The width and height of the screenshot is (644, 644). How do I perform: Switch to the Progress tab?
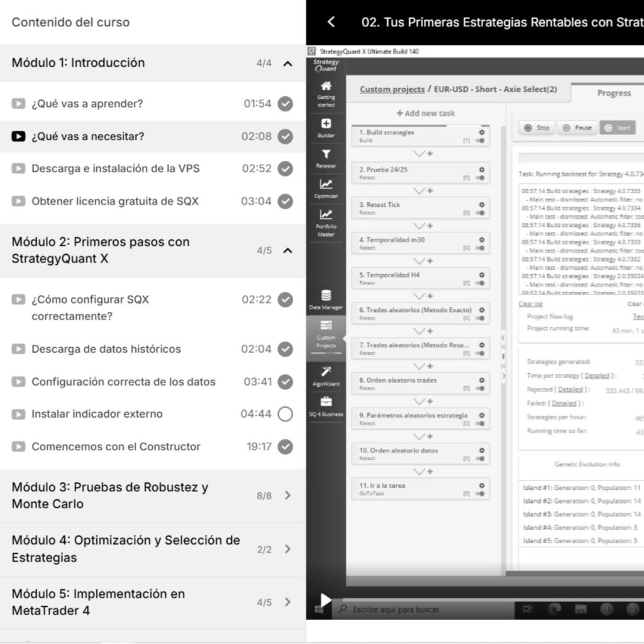pyautogui.click(x=613, y=93)
